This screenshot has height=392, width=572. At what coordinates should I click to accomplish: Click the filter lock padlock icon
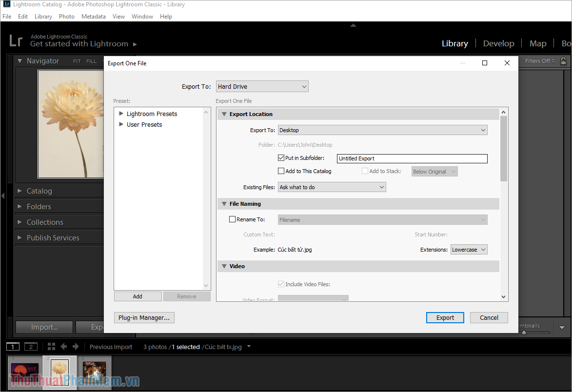coord(563,61)
